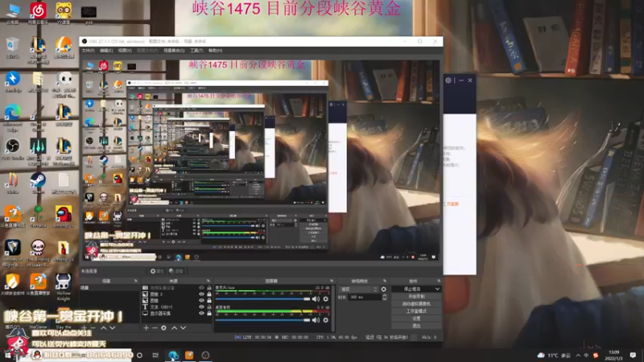Click 工作室模式 studio mode button
The height and width of the screenshot is (362, 644).
[416, 311]
